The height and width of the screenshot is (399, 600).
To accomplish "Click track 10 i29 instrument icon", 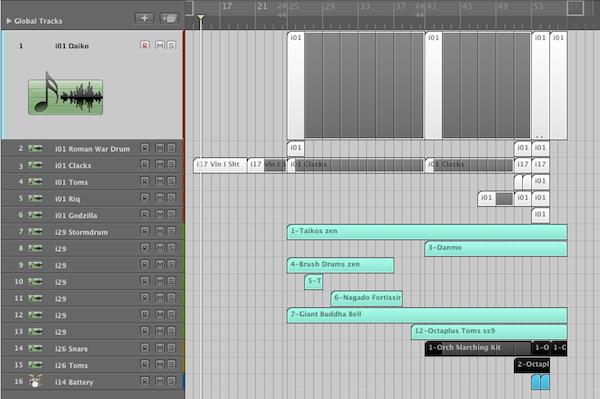I will [35, 282].
